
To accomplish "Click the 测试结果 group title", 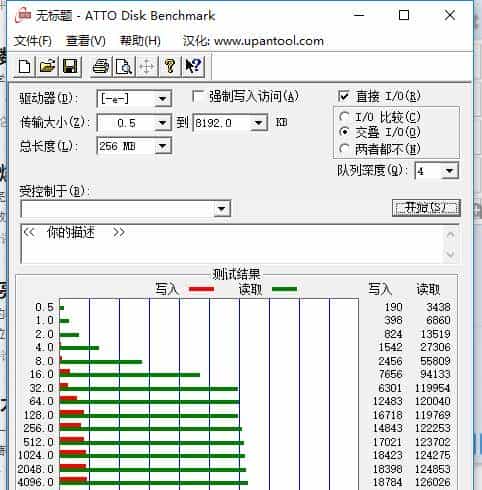I will (236, 275).
